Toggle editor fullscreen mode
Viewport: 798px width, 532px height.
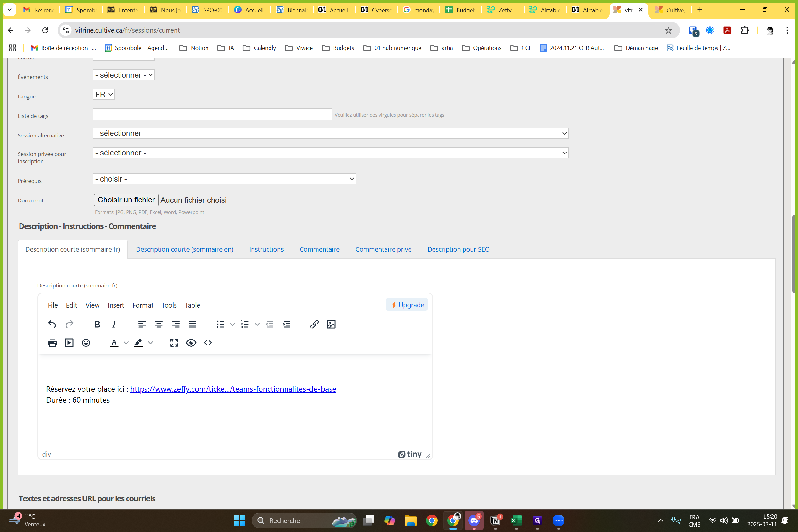point(174,343)
